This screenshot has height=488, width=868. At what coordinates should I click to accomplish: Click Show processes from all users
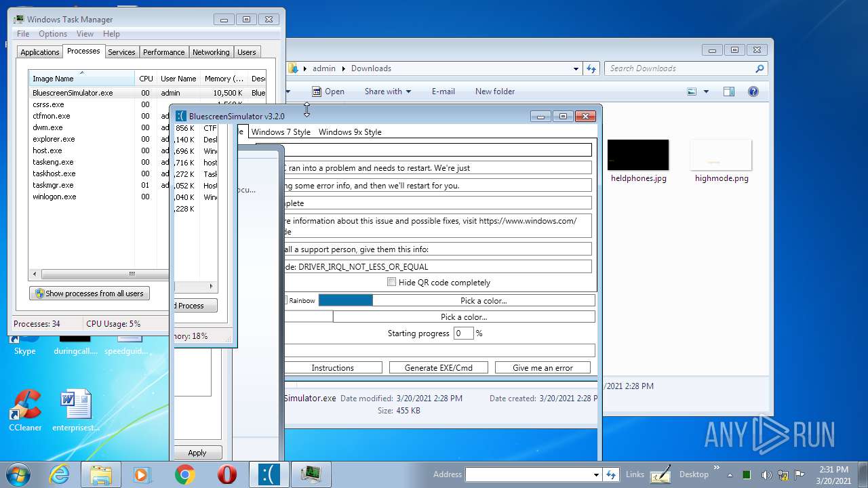pyautogui.click(x=90, y=293)
